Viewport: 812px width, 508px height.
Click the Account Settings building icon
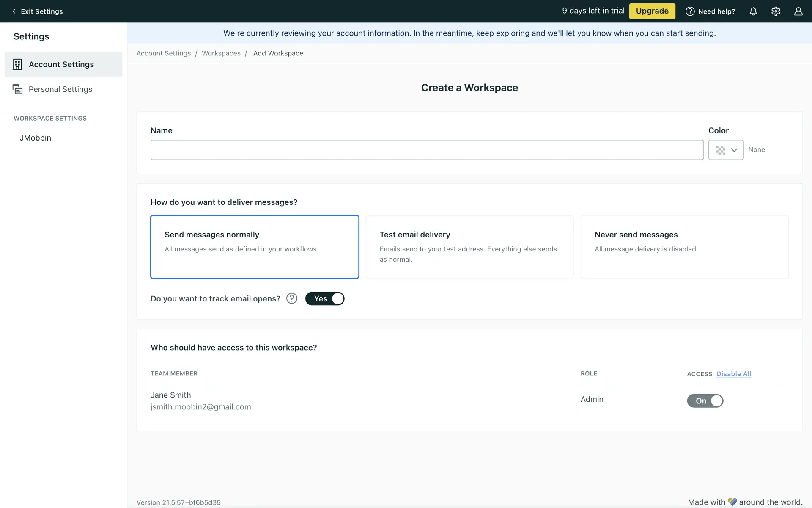coord(17,64)
